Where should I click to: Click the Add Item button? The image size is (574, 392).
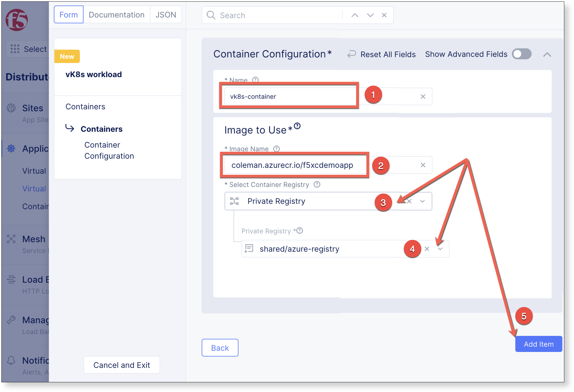pos(538,344)
